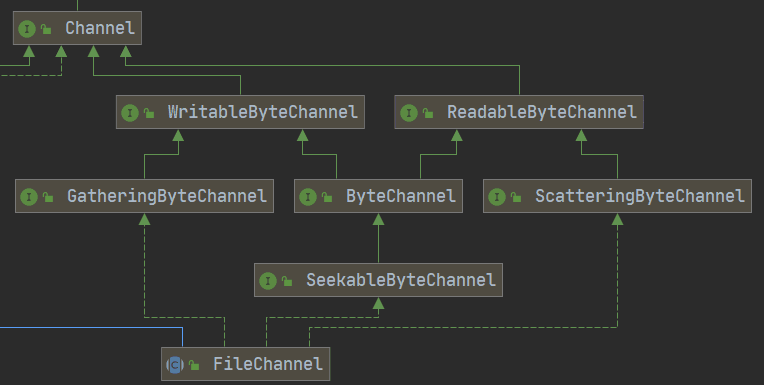Select the SeekableByteChannel diagram node
Image resolution: width=764 pixels, height=385 pixels.
378,280
